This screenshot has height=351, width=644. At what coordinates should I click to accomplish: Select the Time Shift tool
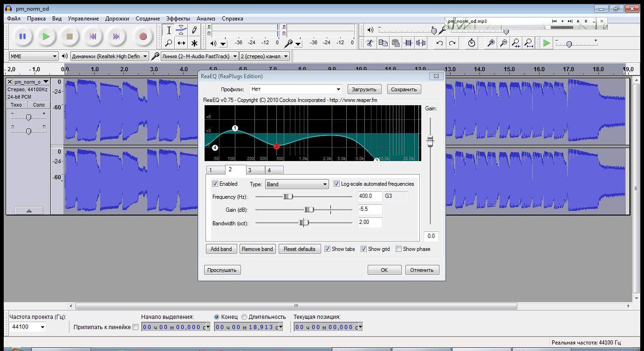(181, 43)
